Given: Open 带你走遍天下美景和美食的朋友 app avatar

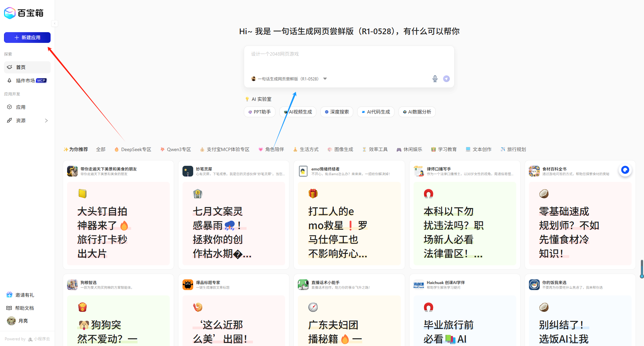Looking at the screenshot, I should tap(72, 171).
